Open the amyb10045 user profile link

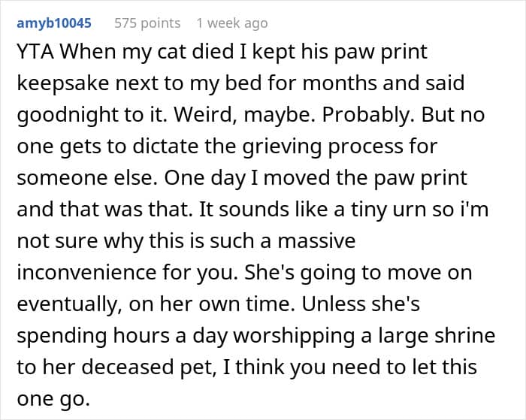click(x=54, y=23)
